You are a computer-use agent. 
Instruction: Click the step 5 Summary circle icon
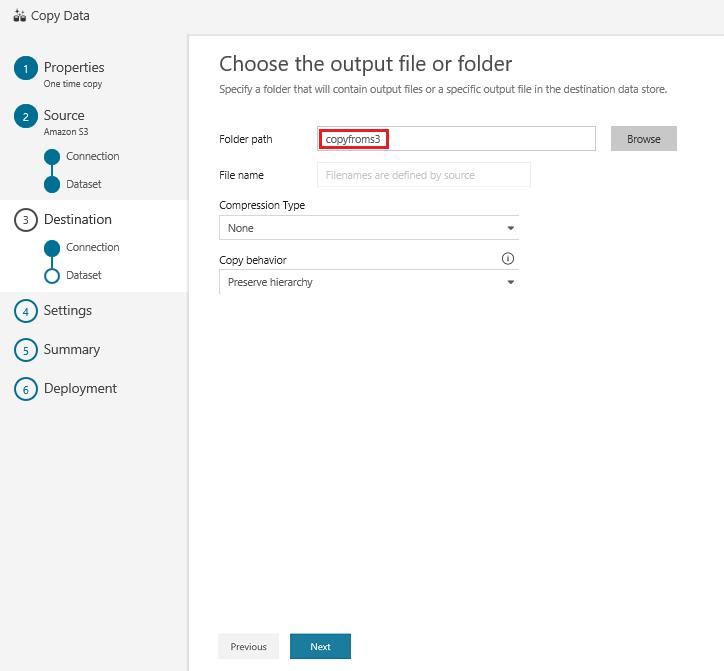[x=26, y=350]
